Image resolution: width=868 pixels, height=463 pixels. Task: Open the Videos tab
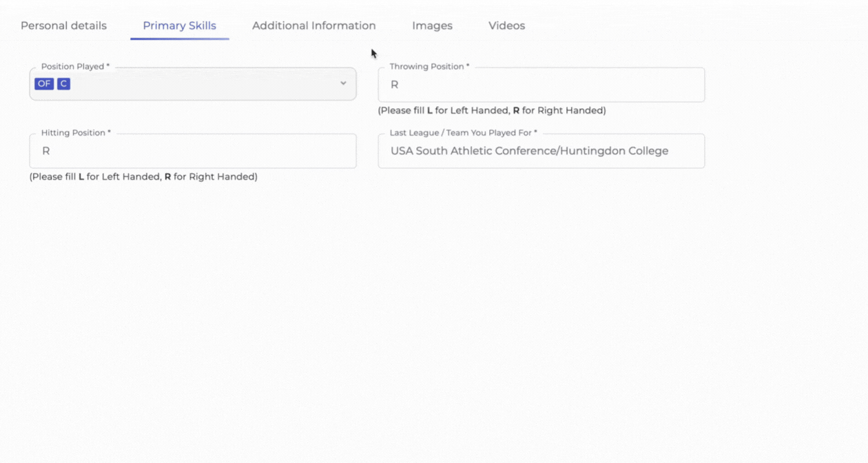(506, 25)
